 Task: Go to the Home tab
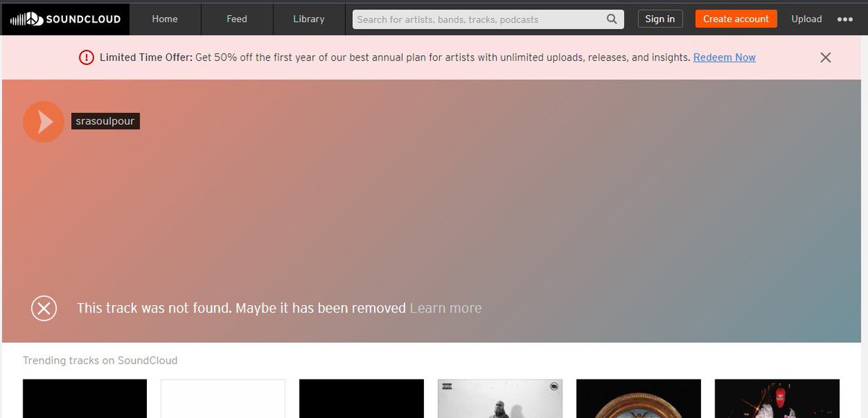(x=165, y=19)
